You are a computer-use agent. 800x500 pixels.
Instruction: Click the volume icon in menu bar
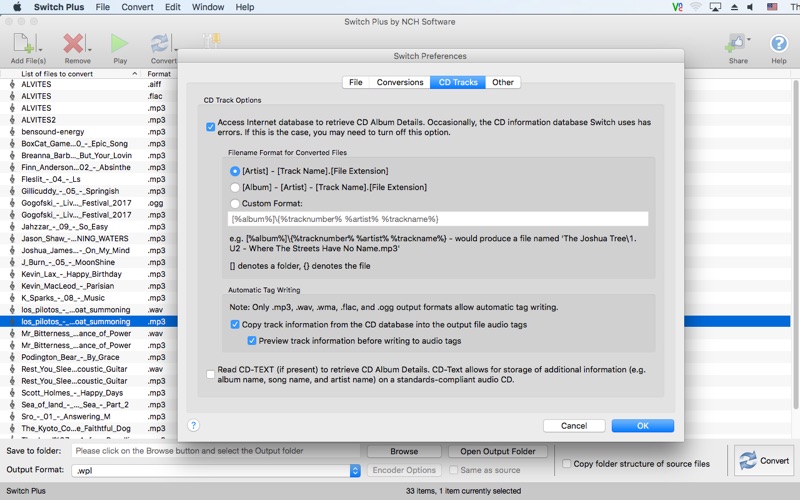point(751,7)
